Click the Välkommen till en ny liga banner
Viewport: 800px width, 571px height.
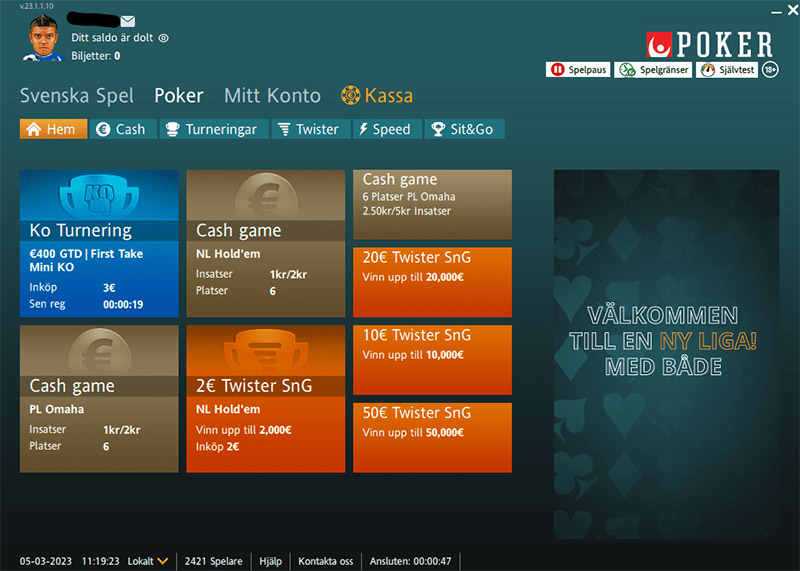coord(666,355)
